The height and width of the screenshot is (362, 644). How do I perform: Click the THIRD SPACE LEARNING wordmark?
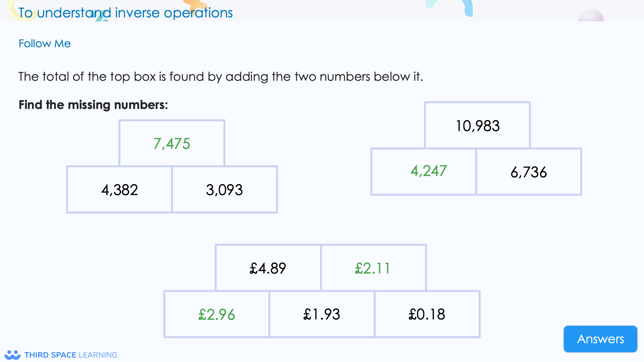click(x=70, y=355)
